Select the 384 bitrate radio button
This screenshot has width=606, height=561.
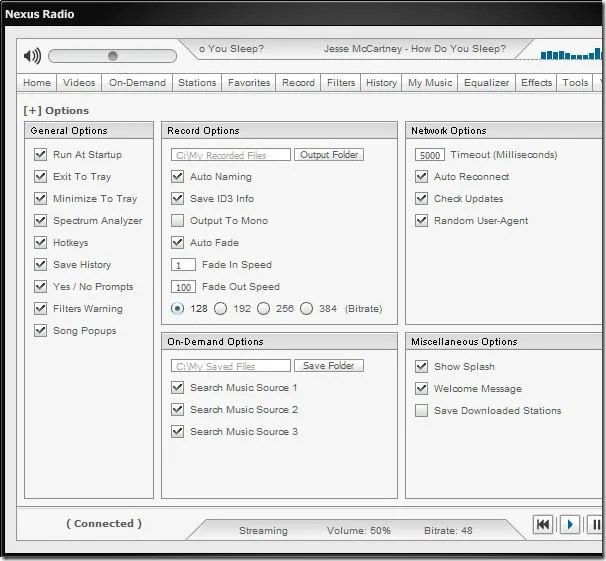pyautogui.click(x=306, y=309)
